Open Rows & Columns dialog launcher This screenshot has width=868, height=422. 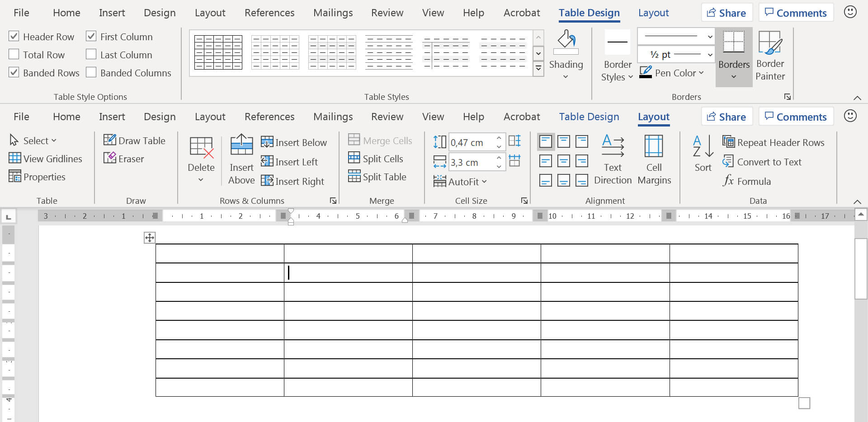[333, 201]
